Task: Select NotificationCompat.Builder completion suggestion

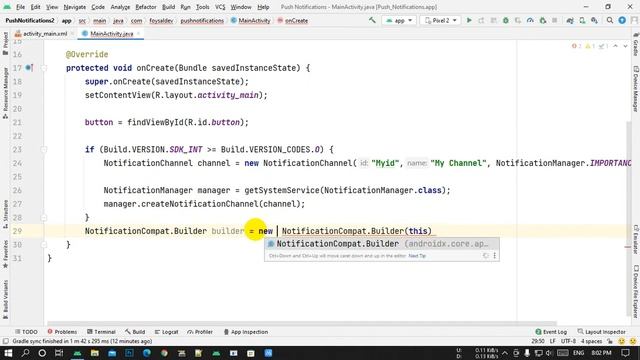Action: click(382, 244)
